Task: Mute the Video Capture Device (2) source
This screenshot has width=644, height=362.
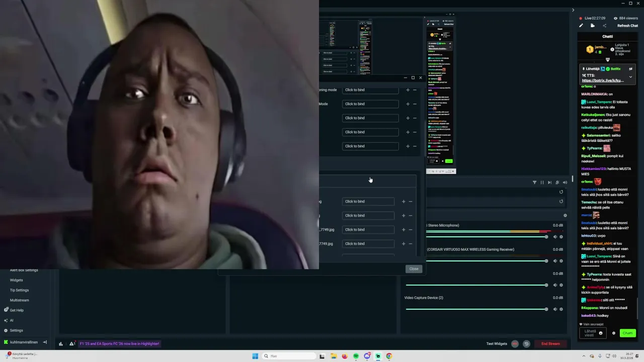Action: (555, 309)
